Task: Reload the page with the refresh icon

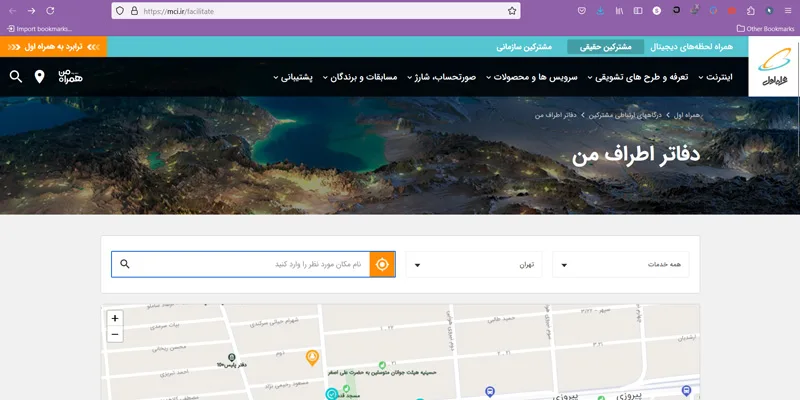Action: [50, 11]
